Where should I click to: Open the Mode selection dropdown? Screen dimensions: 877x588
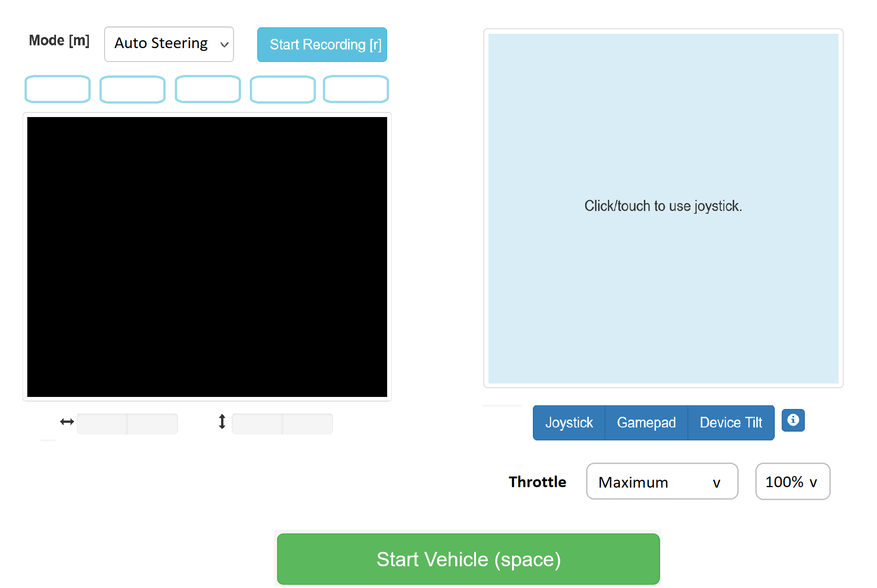pos(169,44)
